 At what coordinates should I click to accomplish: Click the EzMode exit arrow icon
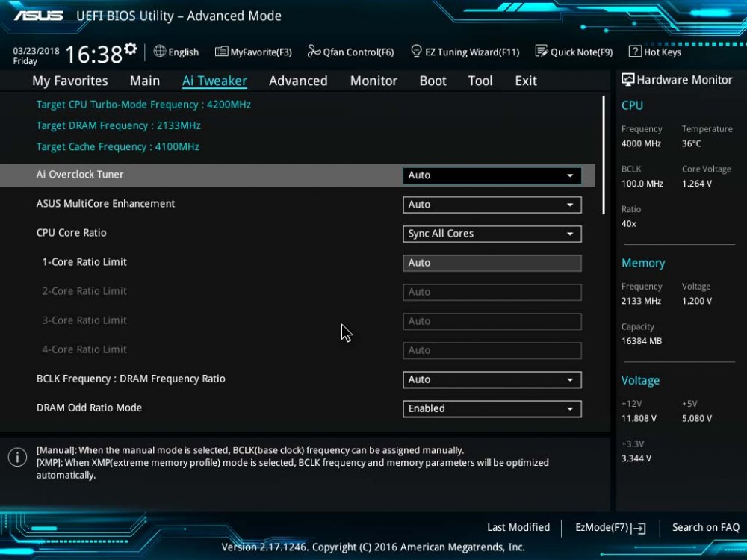coord(639,528)
